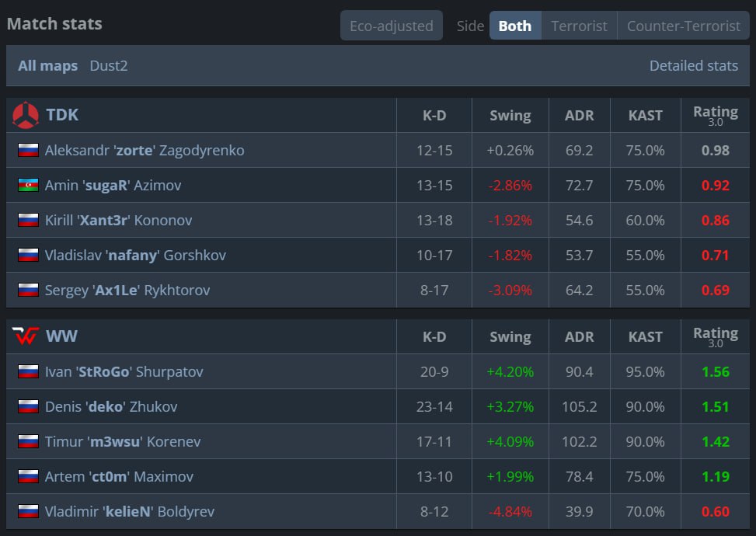Switch to the Dust2 map tab

tap(109, 66)
